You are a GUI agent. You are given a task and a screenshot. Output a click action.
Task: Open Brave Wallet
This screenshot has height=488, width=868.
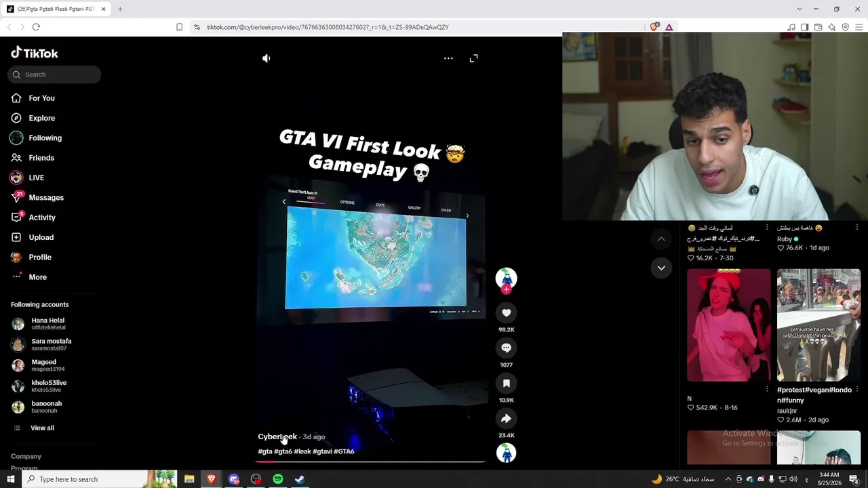click(818, 27)
